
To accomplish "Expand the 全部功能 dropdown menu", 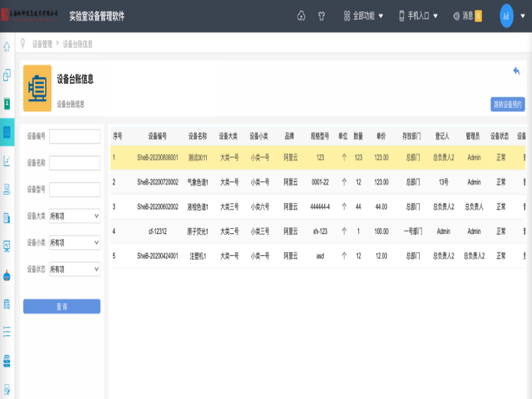I will click(364, 16).
